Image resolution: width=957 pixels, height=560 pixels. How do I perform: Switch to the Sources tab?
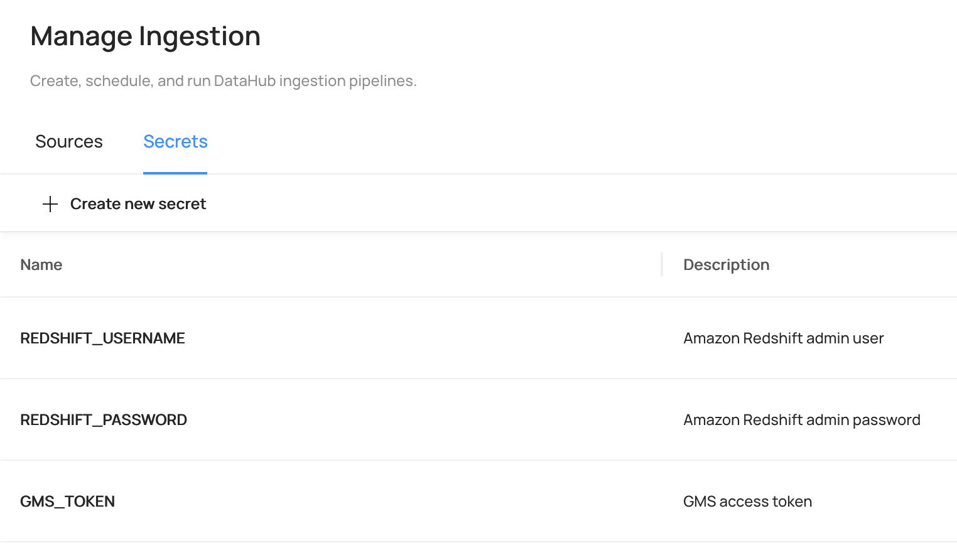coord(69,142)
